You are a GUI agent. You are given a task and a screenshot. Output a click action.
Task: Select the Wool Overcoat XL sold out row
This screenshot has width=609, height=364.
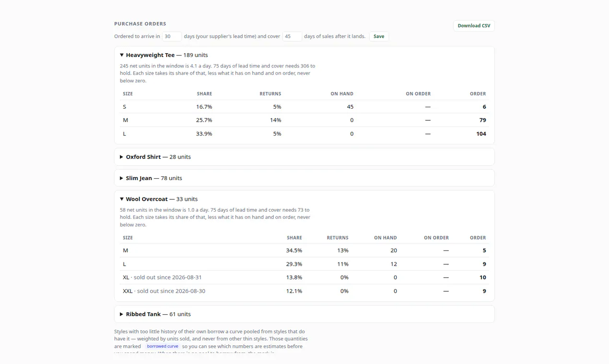click(x=304, y=277)
